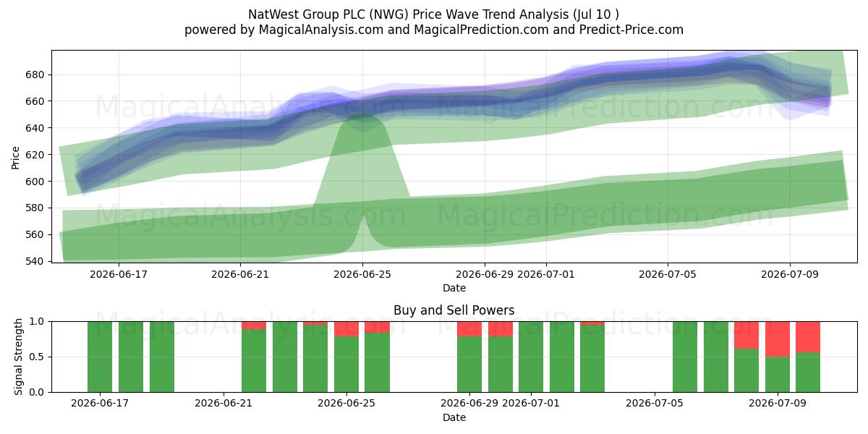The width and height of the screenshot is (868, 434).
Task: Select the 600 tick on Price axis
Action: coord(36,181)
